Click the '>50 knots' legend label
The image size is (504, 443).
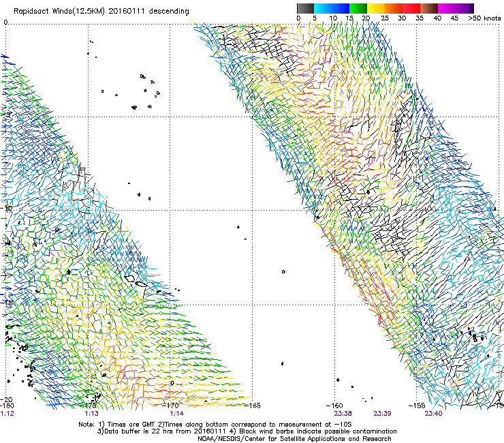coord(484,18)
